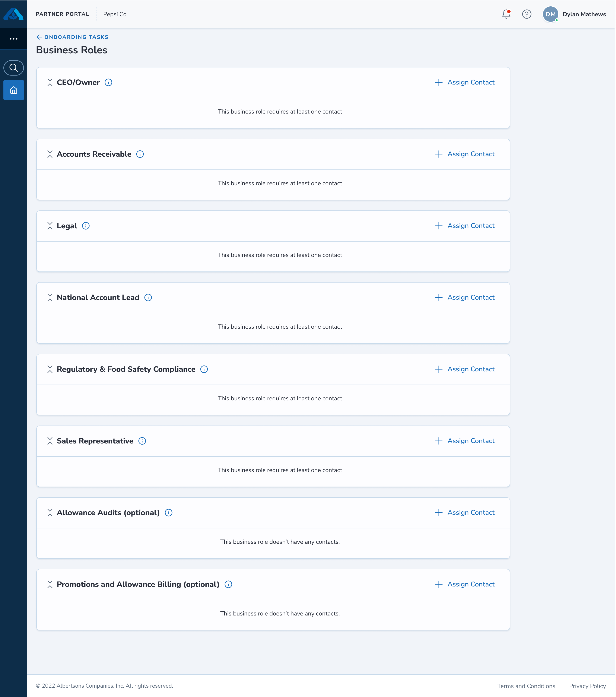
Task: Collapse the National Account Lead section
Action: click(50, 298)
